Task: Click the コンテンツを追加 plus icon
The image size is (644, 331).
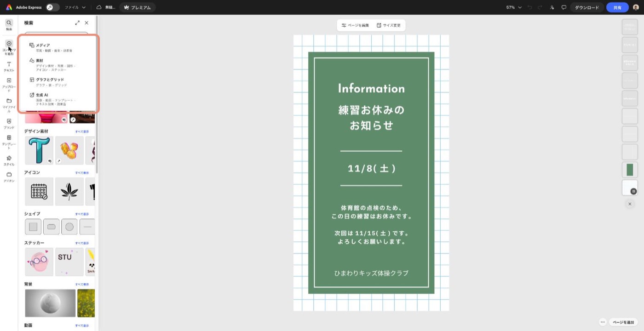Action: (x=9, y=44)
